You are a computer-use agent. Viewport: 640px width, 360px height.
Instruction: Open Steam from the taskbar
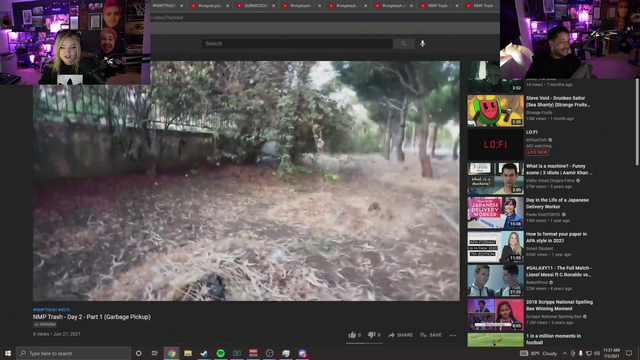pos(204,353)
